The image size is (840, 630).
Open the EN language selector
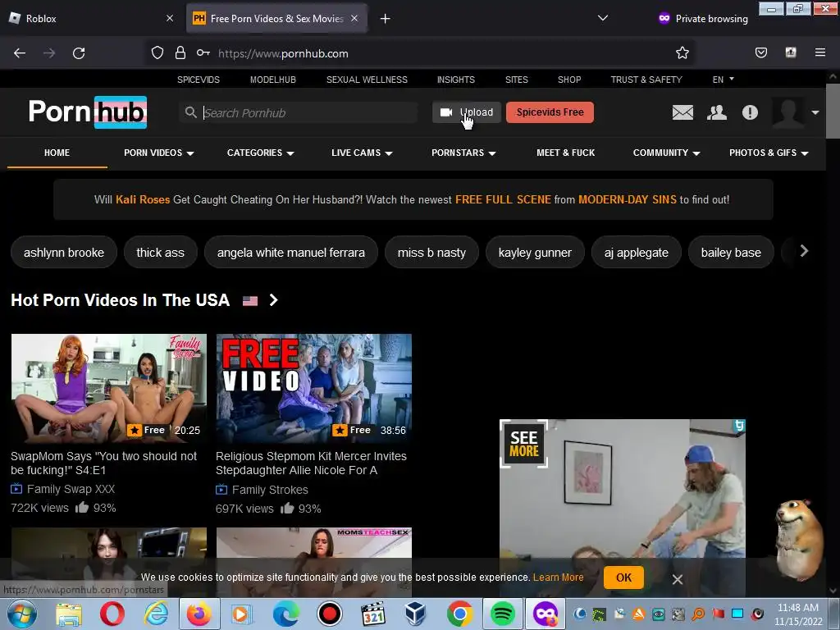723,80
